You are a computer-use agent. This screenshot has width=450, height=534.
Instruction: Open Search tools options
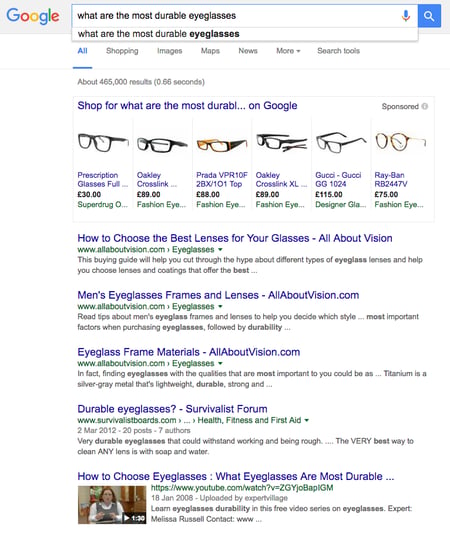[339, 51]
